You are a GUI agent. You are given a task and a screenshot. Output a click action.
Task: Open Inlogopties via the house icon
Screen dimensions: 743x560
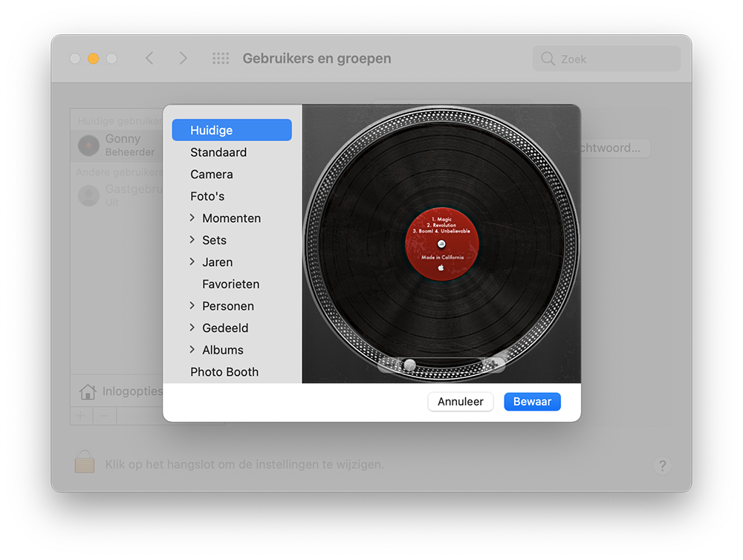coord(88,391)
